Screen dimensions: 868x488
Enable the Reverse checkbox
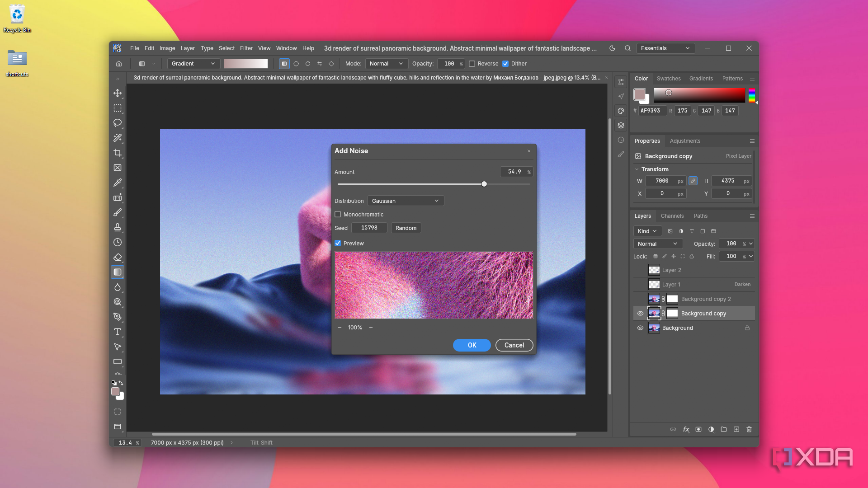[x=472, y=64]
